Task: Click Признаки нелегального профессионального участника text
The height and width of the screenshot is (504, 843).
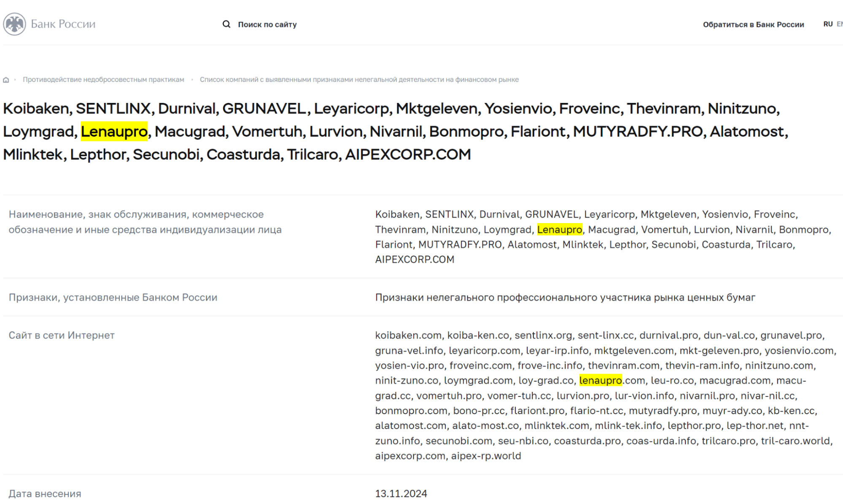Action: (565, 297)
